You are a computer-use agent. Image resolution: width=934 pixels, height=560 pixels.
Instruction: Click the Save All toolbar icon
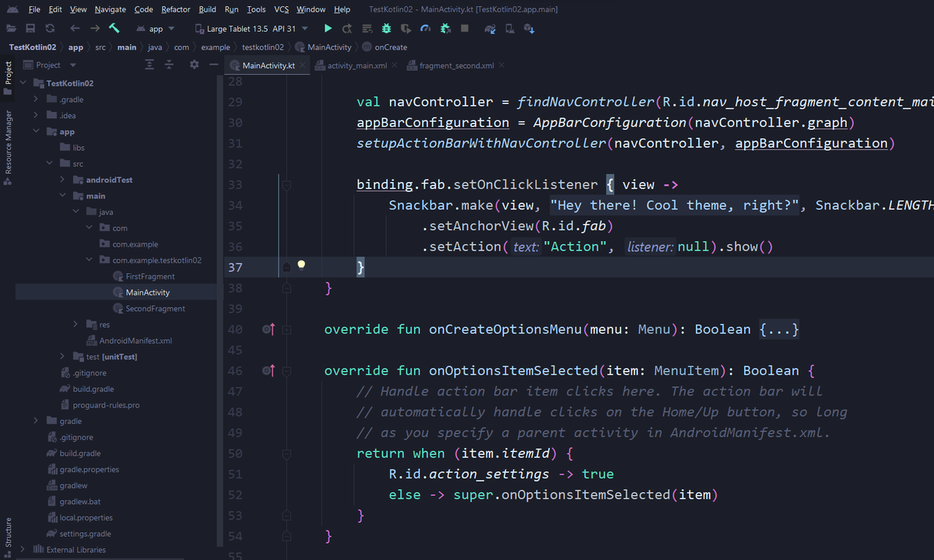(x=30, y=29)
